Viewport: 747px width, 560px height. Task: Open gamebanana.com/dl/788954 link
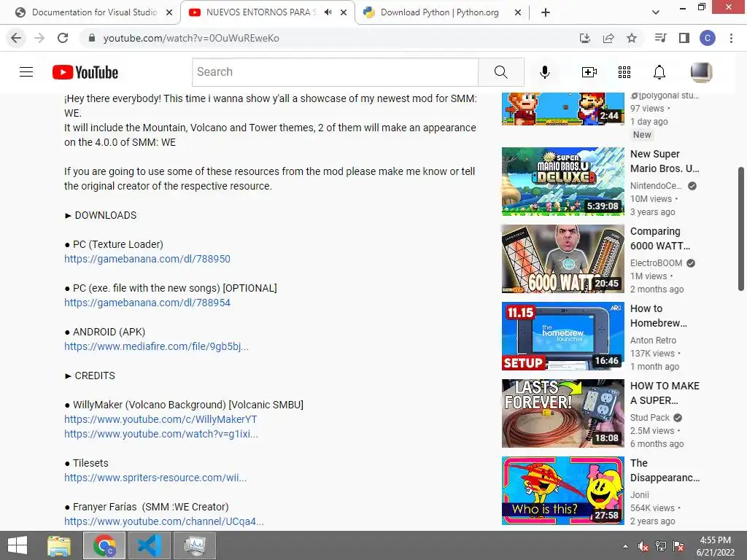coord(147,303)
